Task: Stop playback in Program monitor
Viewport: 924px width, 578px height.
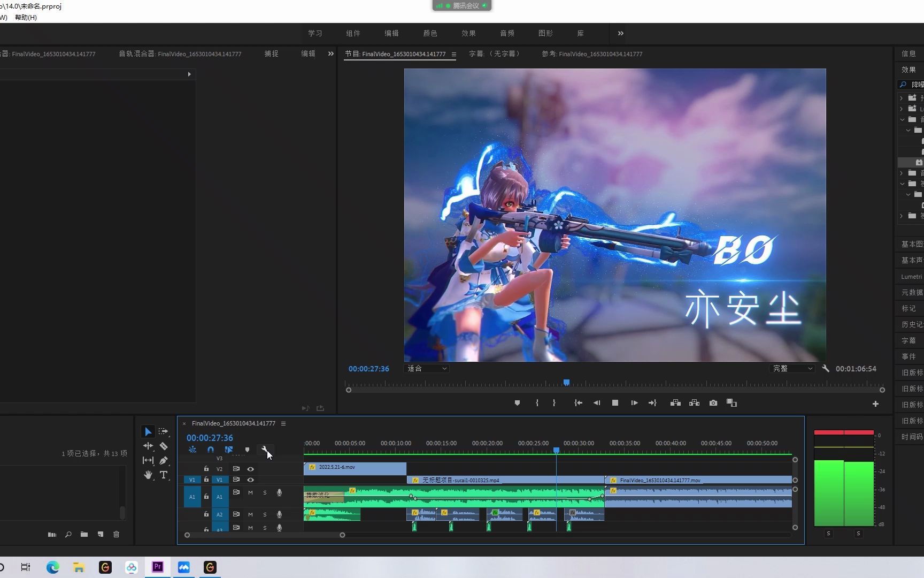Action: point(615,403)
